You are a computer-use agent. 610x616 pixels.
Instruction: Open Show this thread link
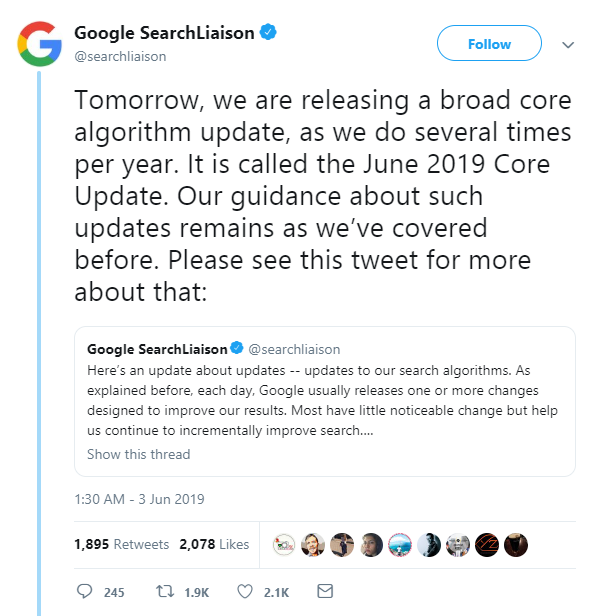tap(139, 454)
